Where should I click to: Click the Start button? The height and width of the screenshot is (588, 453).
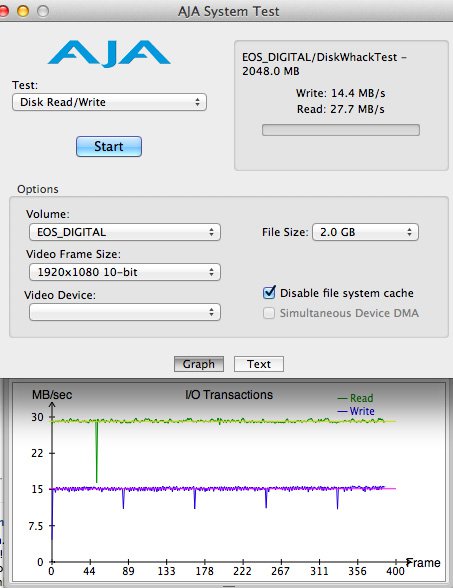[x=109, y=146]
